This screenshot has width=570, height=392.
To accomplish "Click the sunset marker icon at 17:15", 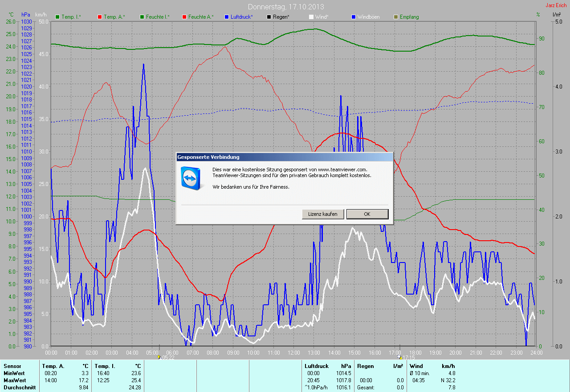I will 400,357.
